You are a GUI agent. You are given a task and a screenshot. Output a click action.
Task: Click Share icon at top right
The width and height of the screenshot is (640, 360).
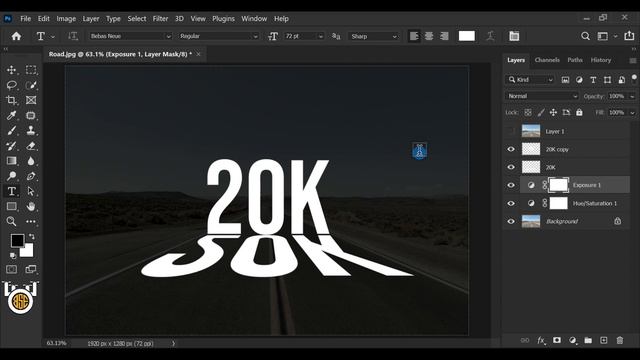point(629,36)
